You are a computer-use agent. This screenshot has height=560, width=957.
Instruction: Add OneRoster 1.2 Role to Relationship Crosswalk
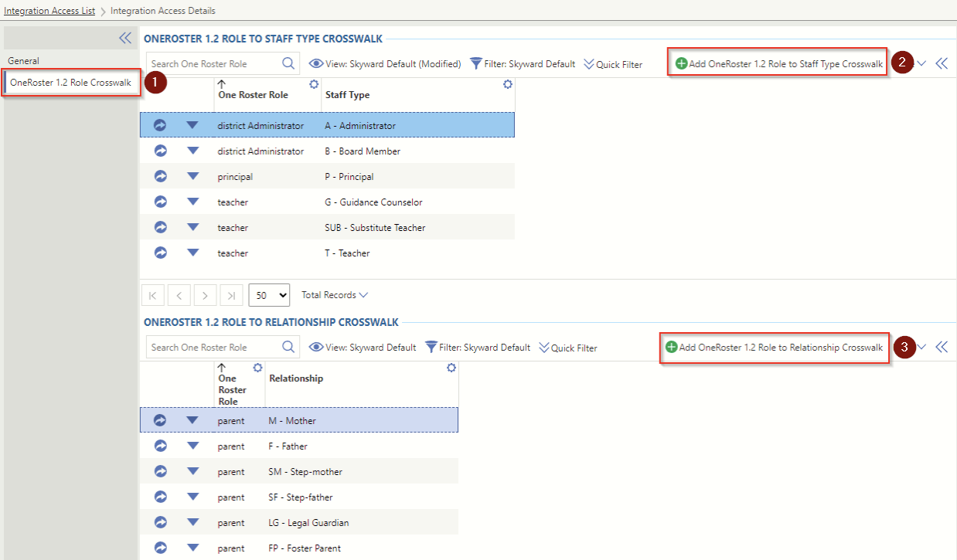tap(774, 348)
